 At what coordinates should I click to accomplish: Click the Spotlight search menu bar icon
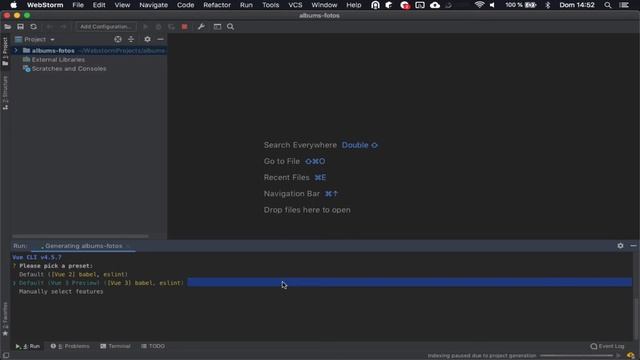click(x=608, y=5)
